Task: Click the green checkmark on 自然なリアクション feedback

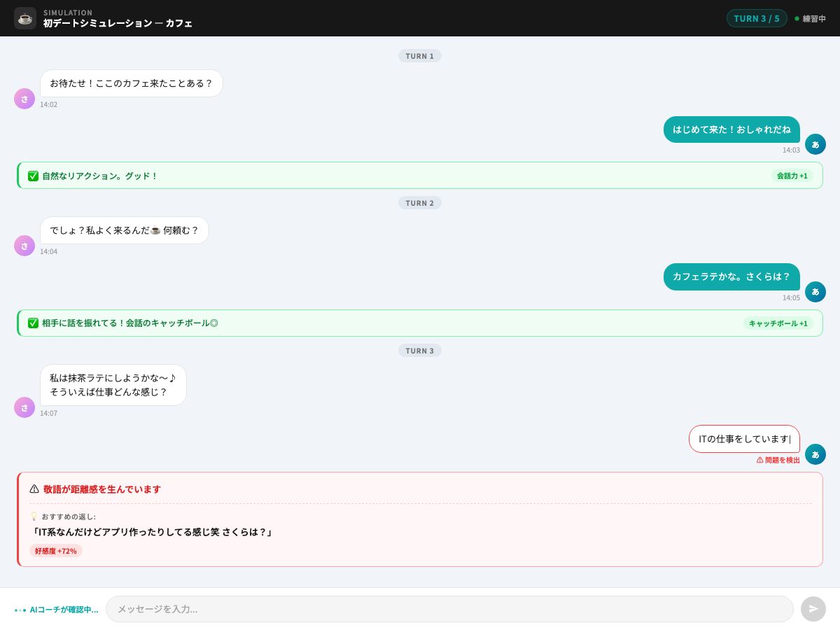Action: 34,176
